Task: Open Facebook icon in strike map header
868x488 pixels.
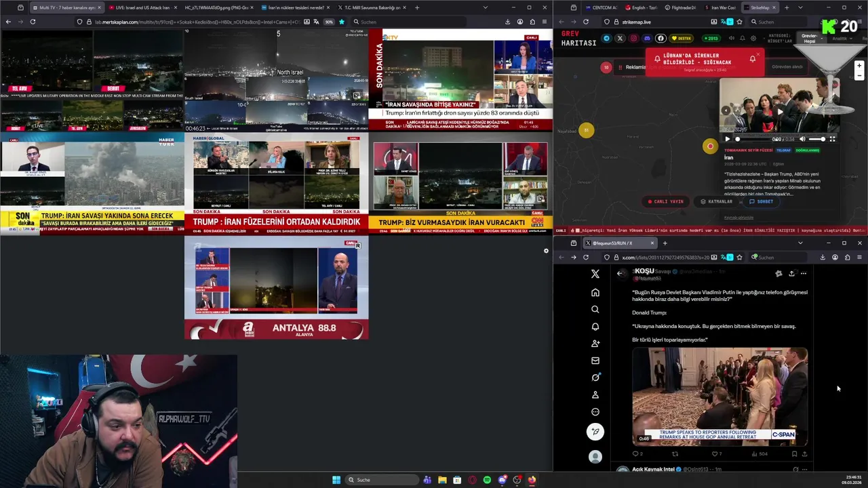Action: 660,38
